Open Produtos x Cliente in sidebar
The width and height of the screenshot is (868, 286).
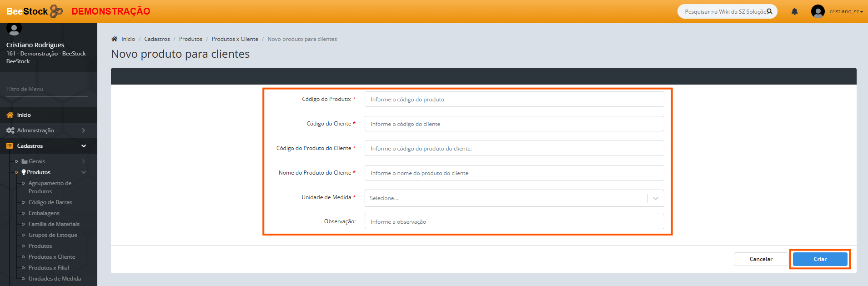pyautogui.click(x=52, y=257)
